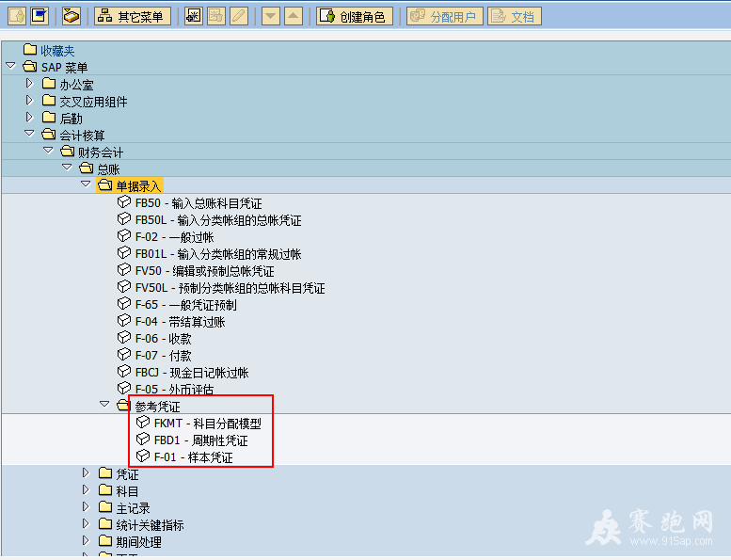The height and width of the screenshot is (560, 731).
Task: Collapse the 总账 folder
Action: (x=67, y=168)
